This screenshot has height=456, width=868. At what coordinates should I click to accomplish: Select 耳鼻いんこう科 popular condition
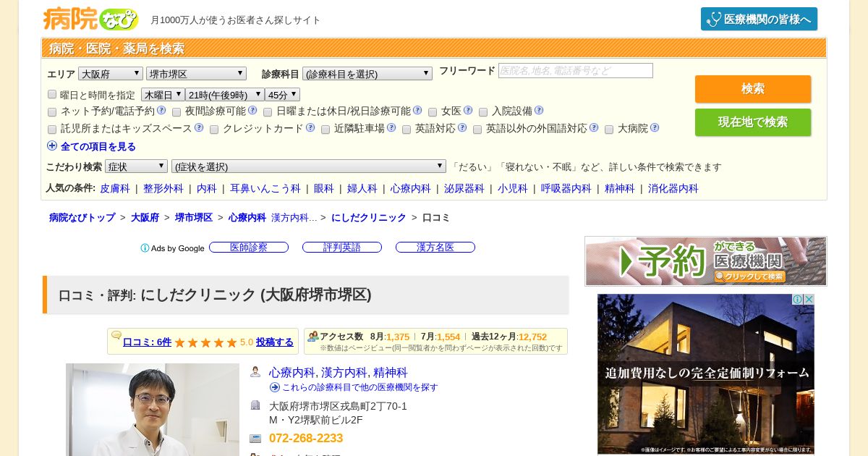pos(265,188)
